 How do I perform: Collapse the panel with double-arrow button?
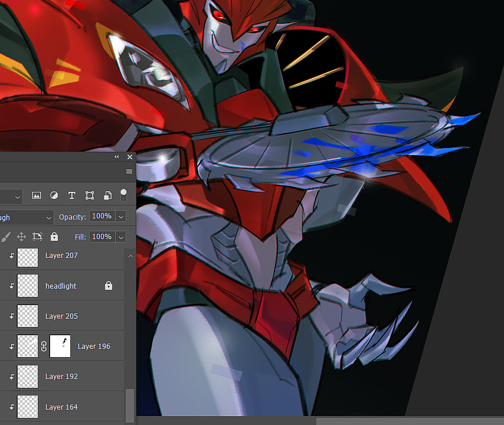point(117,157)
